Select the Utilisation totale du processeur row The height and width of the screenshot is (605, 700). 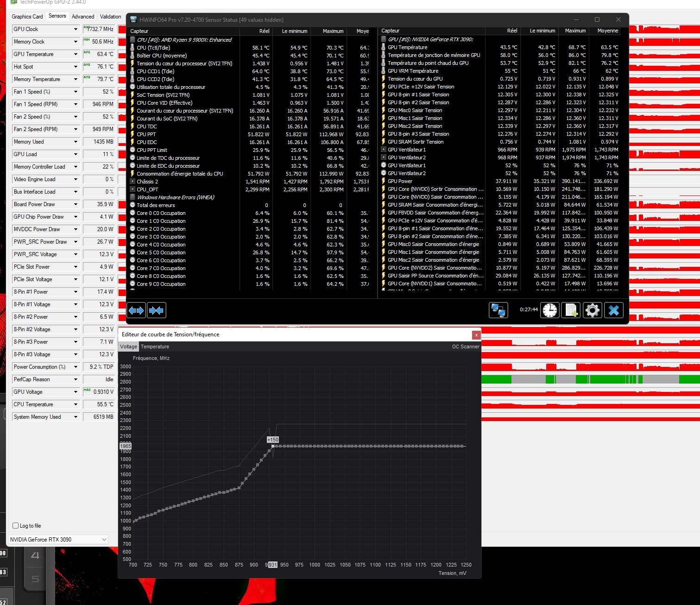click(x=249, y=87)
